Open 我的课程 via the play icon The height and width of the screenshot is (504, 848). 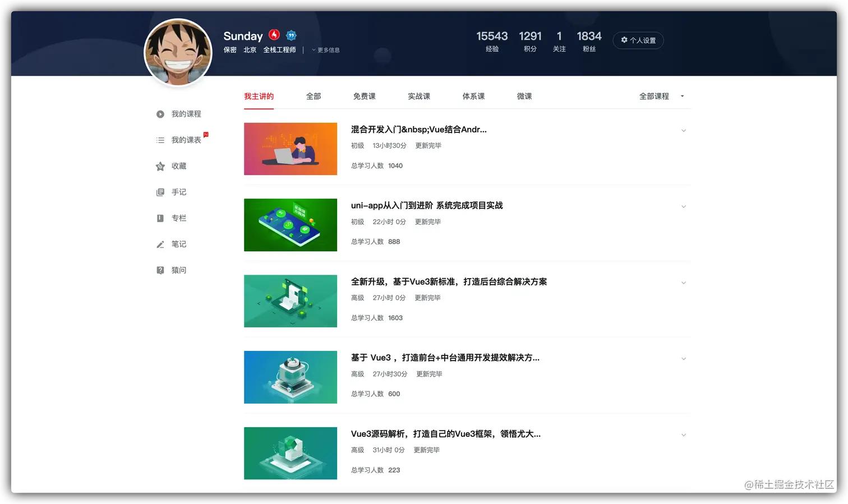pos(160,114)
